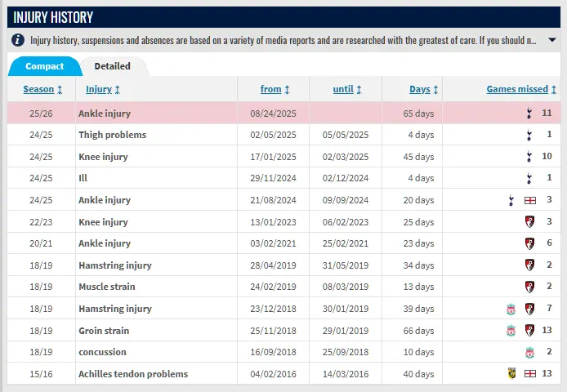Viewport: 567px width, 392px height.
Task: Click the Tottenham crest in the Thigh problems row
Action: [x=529, y=135]
